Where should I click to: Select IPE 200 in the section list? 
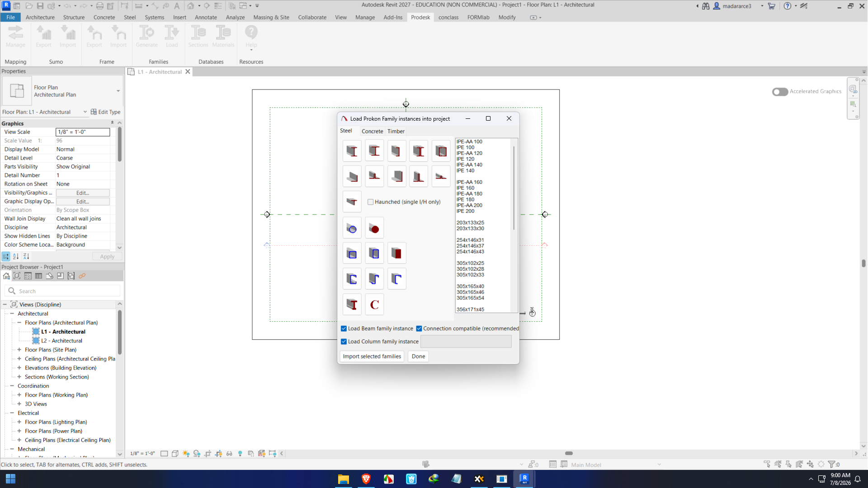tap(465, 211)
